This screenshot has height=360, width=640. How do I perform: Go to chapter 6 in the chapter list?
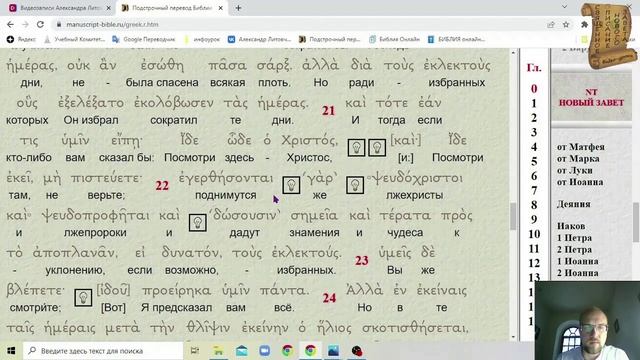click(534, 176)
